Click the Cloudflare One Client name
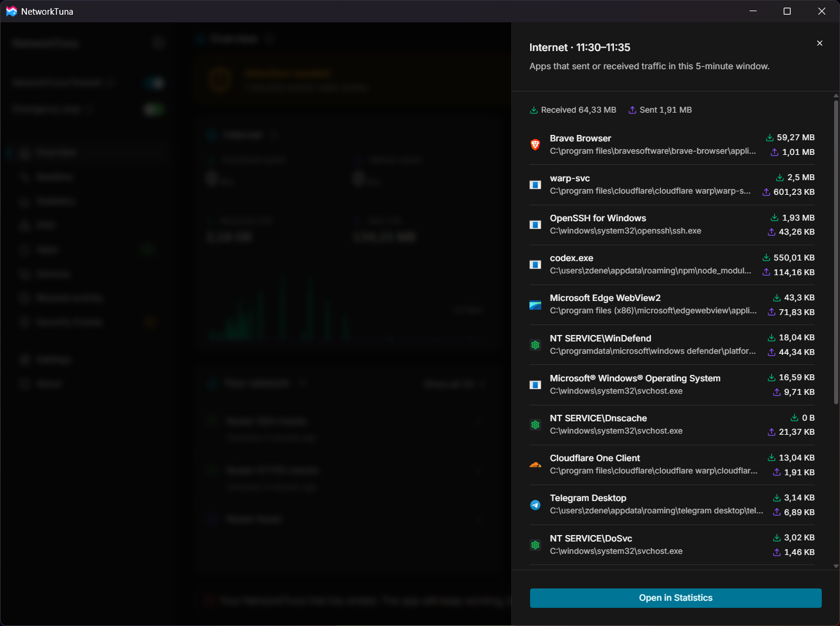 point(595,458)
